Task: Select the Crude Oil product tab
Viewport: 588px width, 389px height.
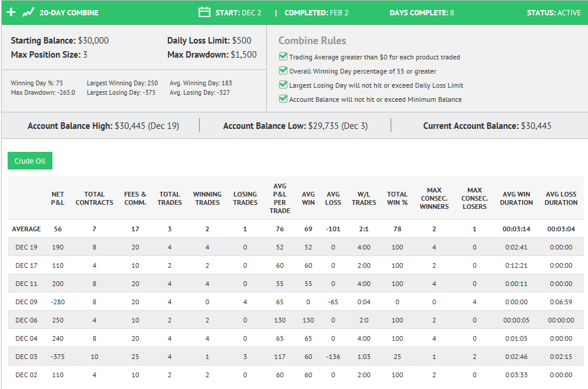Action: point(30,161)
